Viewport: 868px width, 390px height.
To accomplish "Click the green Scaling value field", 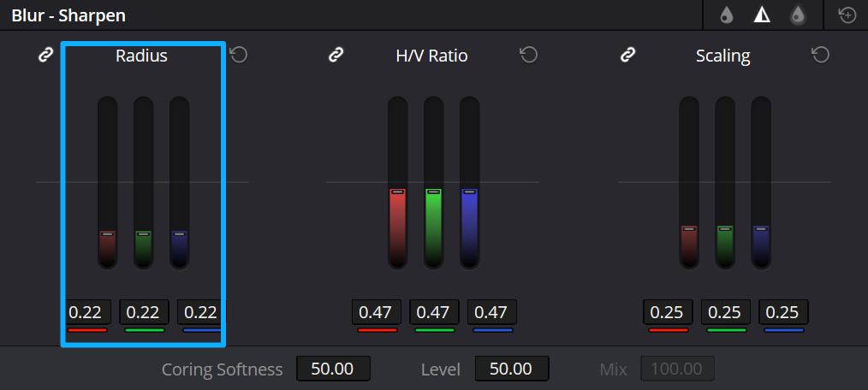I will [x=726, y=312].
